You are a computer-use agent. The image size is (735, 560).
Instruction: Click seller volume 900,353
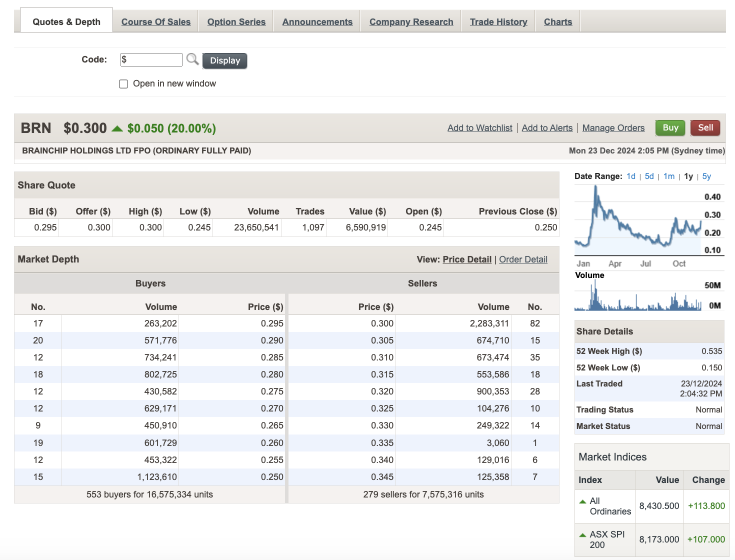[x=493, y=391]
